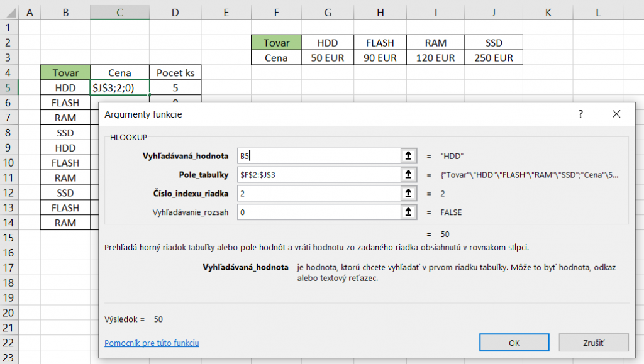Click cell B13 containing FLASH

[65, 207]
